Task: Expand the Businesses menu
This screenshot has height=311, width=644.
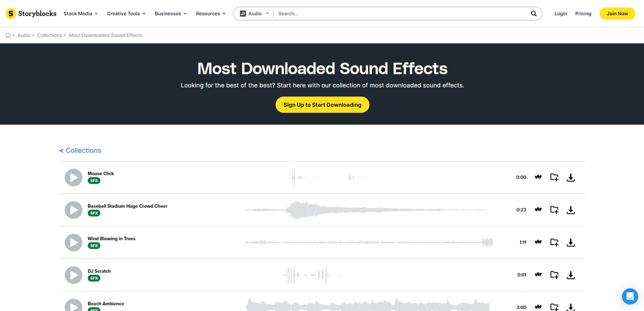Action: [x=171, y=14]
